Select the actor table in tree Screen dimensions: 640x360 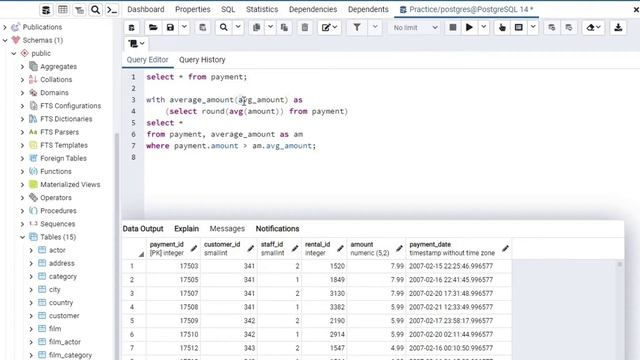click(x=57, y=250)
